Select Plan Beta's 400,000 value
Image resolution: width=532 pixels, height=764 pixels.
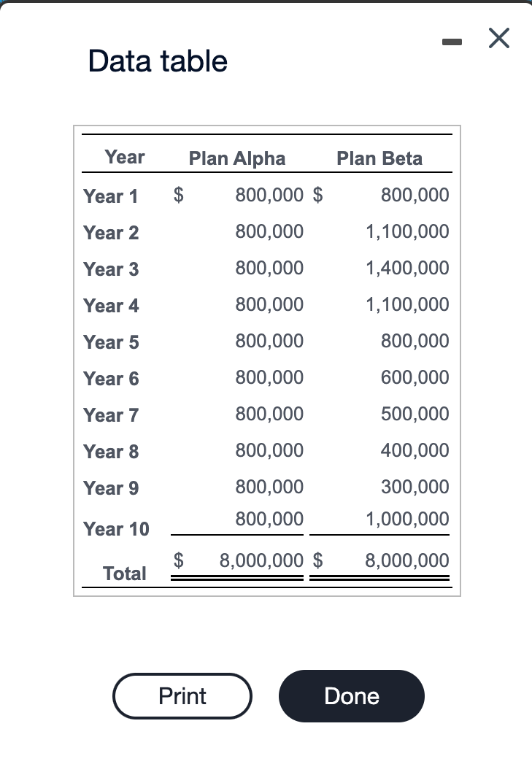click(415, 450)
